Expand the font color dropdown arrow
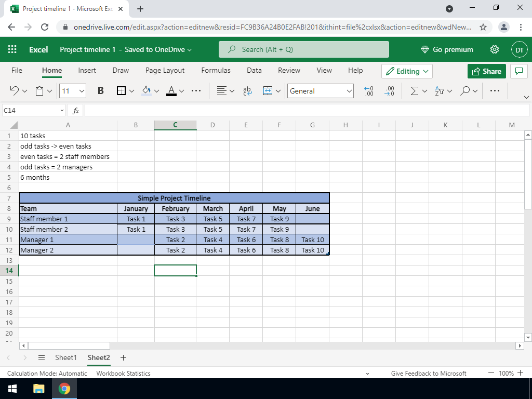This screenshot has width=532, height=399. 181,91
